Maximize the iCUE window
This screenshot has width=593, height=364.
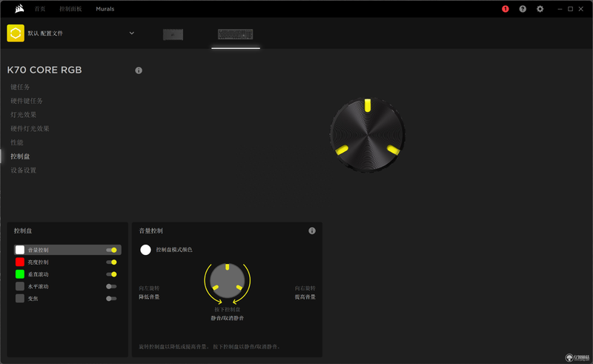pos(570,9)
